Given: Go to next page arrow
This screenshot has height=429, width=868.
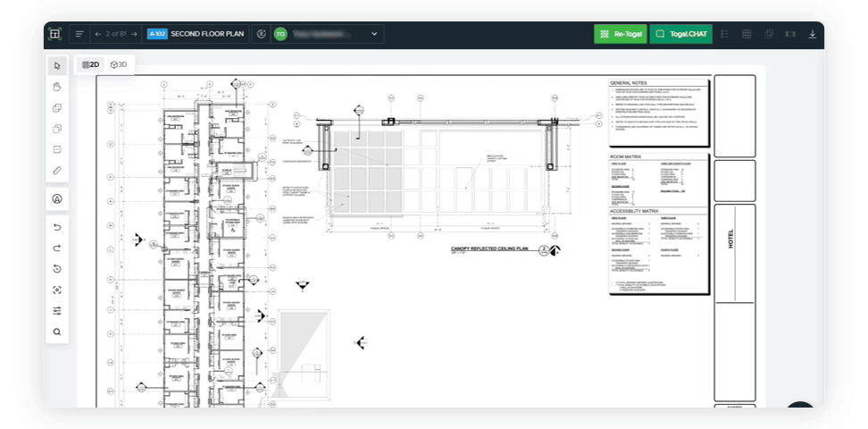Looking at the screenshot, I should 134,34.
